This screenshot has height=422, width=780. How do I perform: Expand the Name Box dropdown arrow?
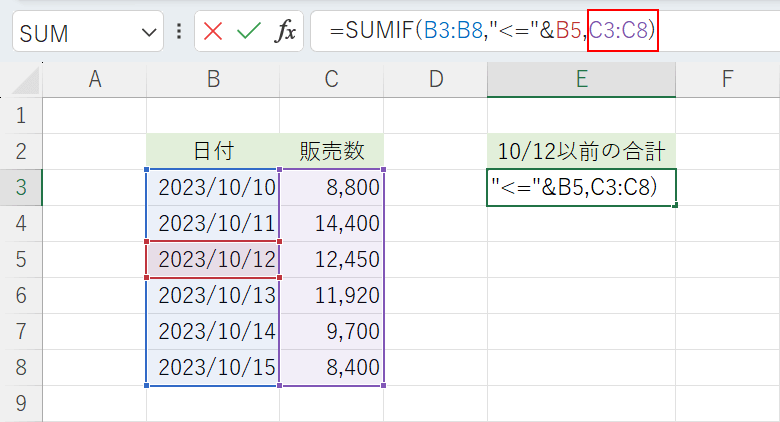point(150,33)
